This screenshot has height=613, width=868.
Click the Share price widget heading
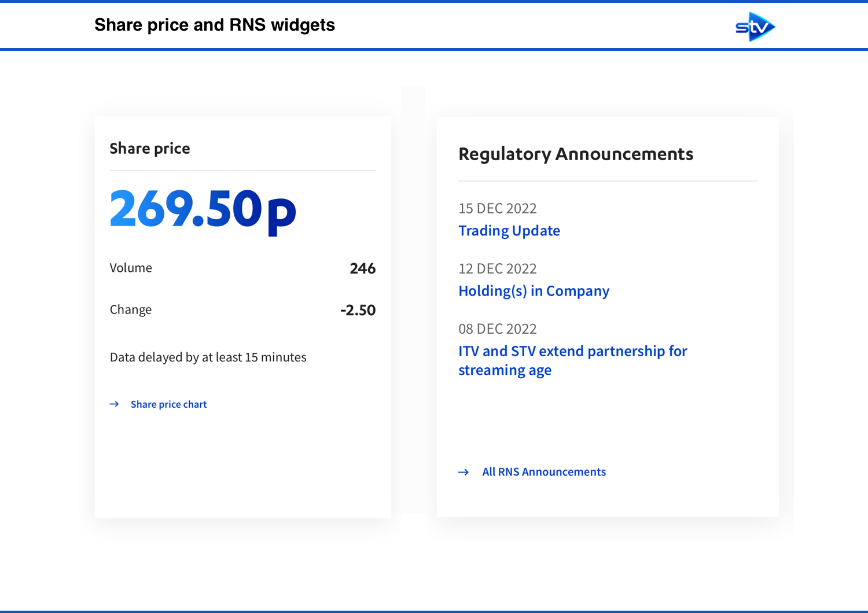pos(150,149)
